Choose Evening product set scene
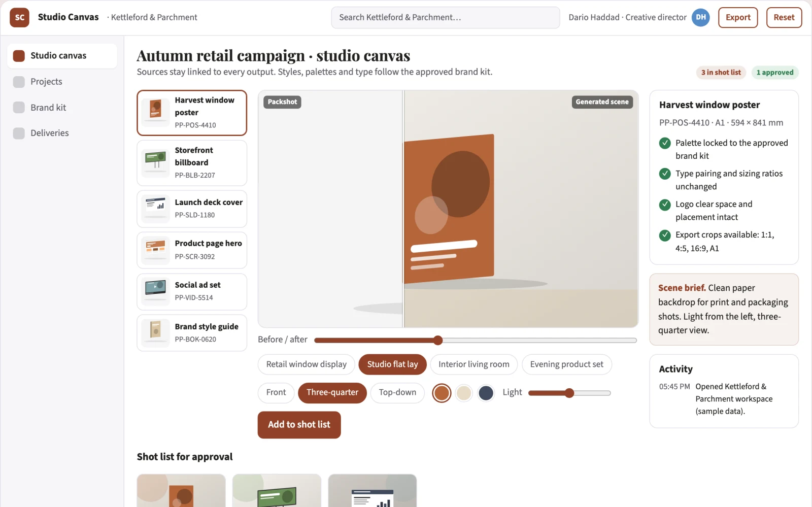The width and height of the screenshot is (812, 507). click(x=567, y=364)
